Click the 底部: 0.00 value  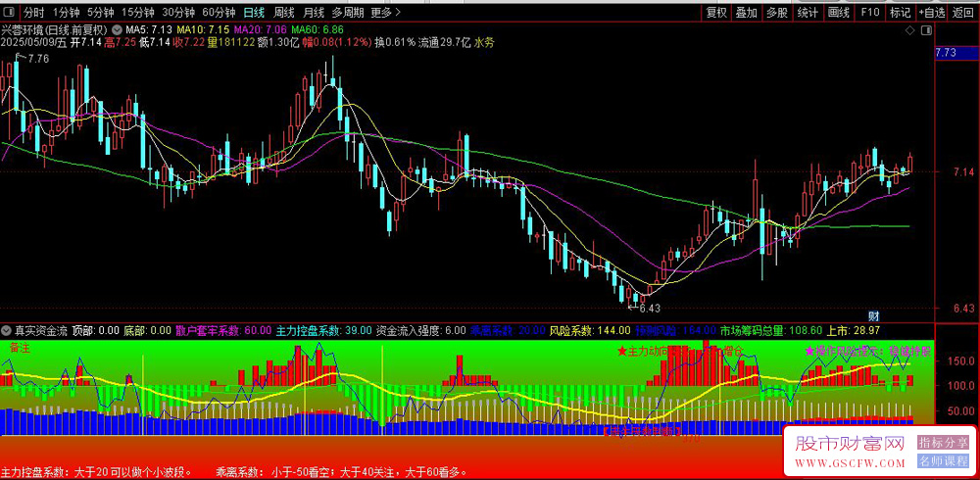tap(147, 330)
